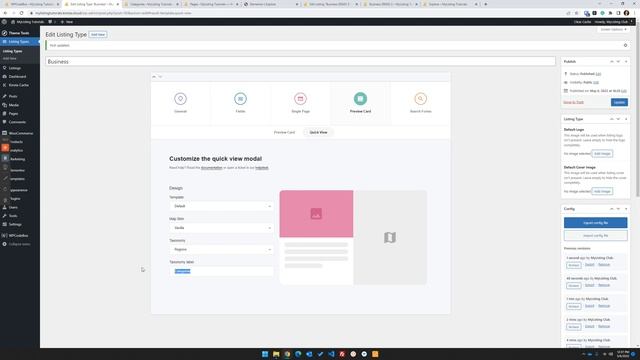The width and height of the screenshot is (640, 360).
Task: Click Clear Cache in admin bar
Action: click(582, 22)
